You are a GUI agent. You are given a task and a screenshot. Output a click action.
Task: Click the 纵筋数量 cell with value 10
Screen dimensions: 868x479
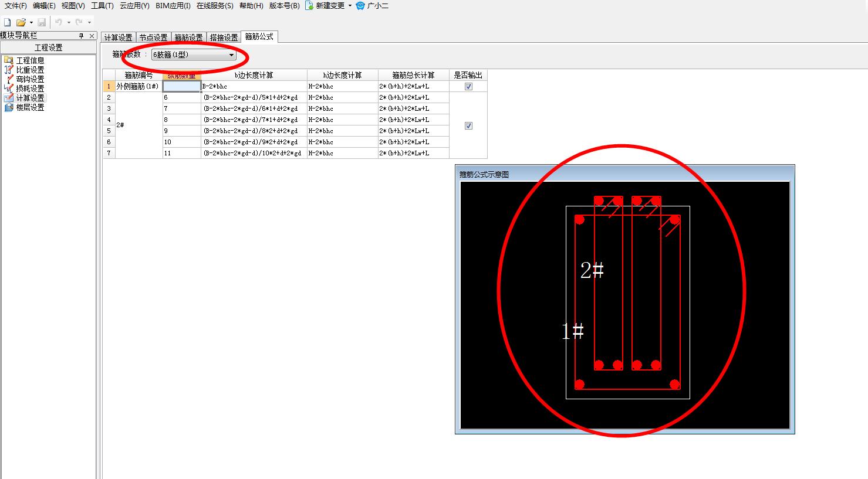tap(182, 142)
